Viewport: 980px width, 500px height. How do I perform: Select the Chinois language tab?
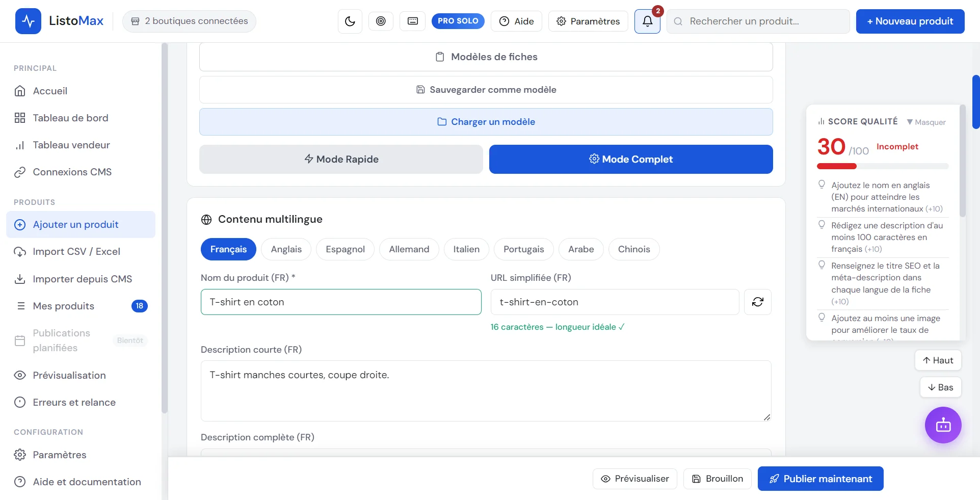pos(634,249)
